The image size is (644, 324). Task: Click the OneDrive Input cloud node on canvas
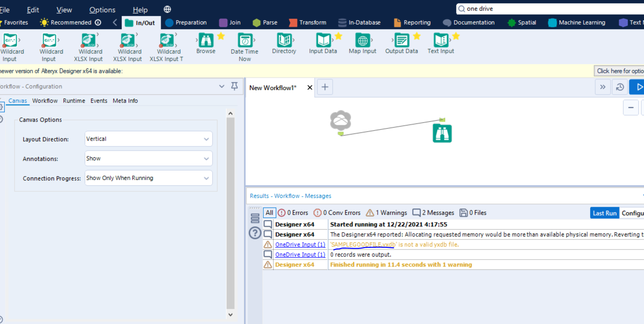[341, 121]
